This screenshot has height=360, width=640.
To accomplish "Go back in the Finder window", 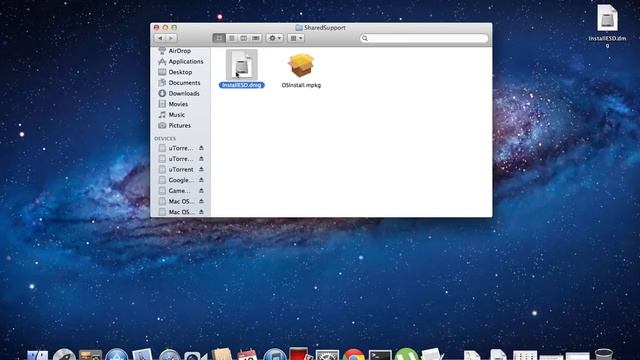I will [x=160, y=38].
